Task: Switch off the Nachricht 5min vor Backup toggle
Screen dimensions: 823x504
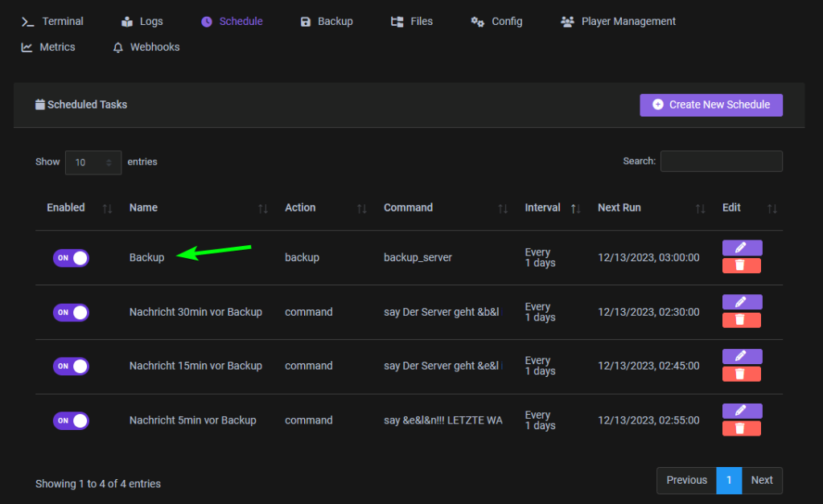Action: [x=71, y=420]
